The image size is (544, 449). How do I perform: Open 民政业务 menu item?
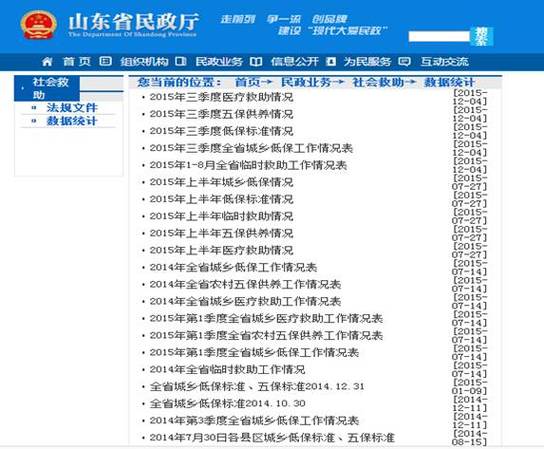tap(219, 62)
